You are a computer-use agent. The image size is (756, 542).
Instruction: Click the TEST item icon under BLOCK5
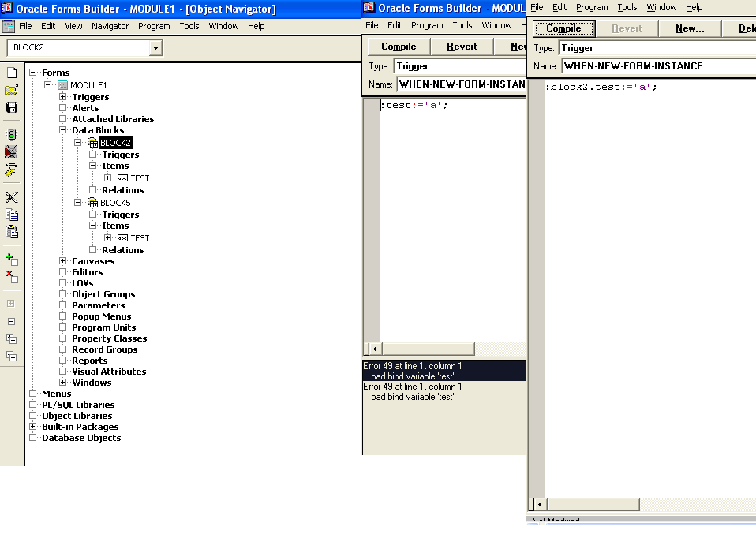(x=122, y=238)
